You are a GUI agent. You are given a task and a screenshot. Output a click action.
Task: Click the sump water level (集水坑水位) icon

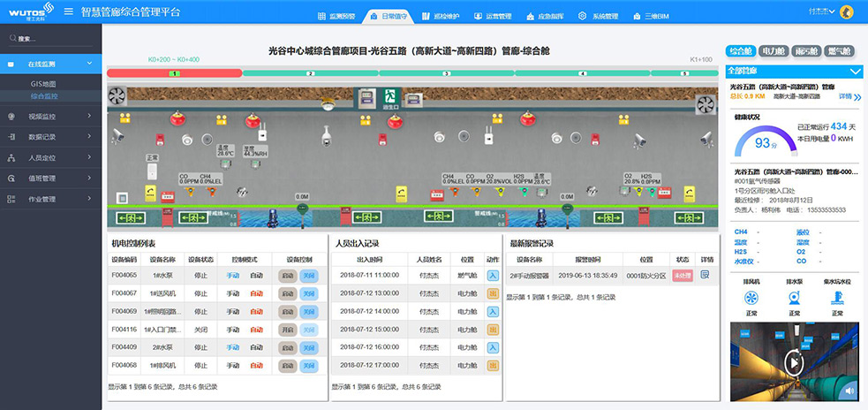(x=835, y=298)
